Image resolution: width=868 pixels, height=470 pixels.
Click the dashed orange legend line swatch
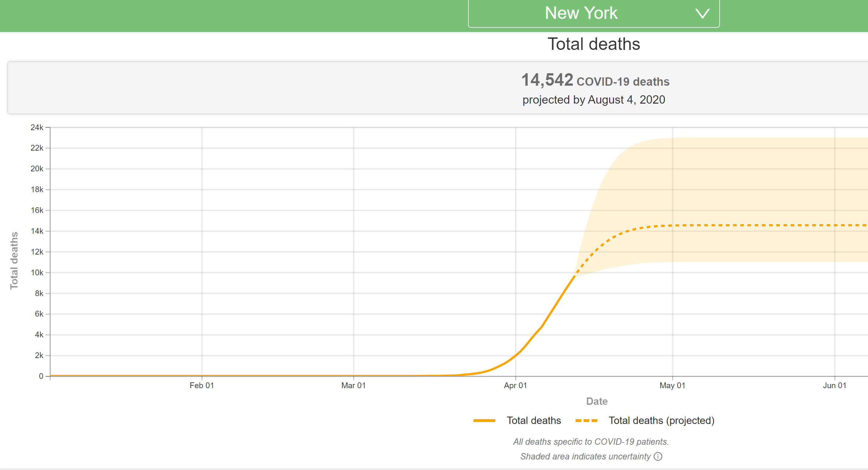point(586,420)
